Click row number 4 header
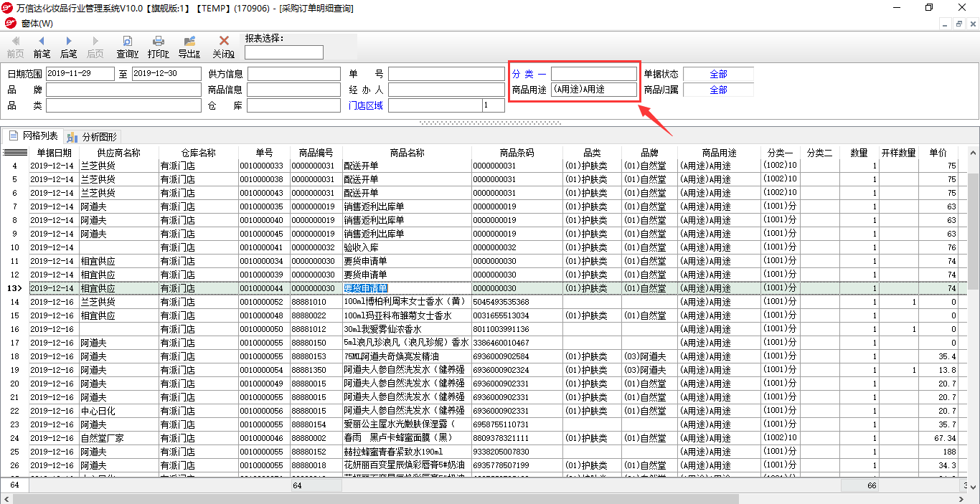 coord(16,166)
